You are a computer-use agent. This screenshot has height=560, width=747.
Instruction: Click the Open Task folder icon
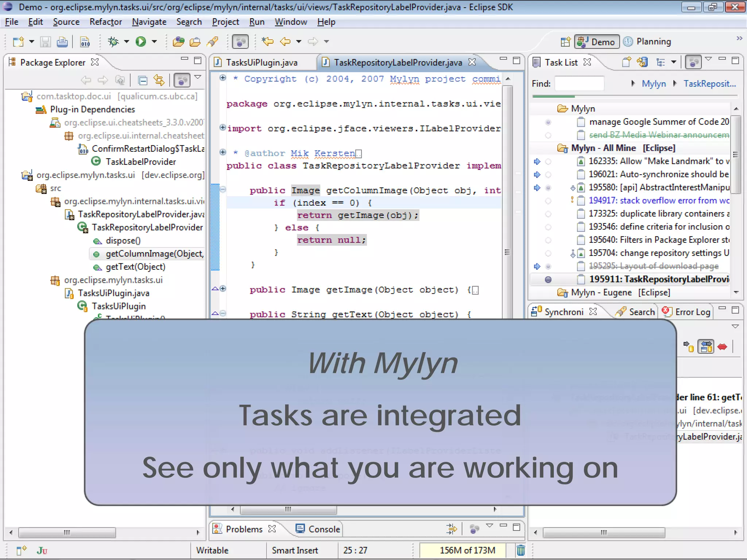(195, 42)
